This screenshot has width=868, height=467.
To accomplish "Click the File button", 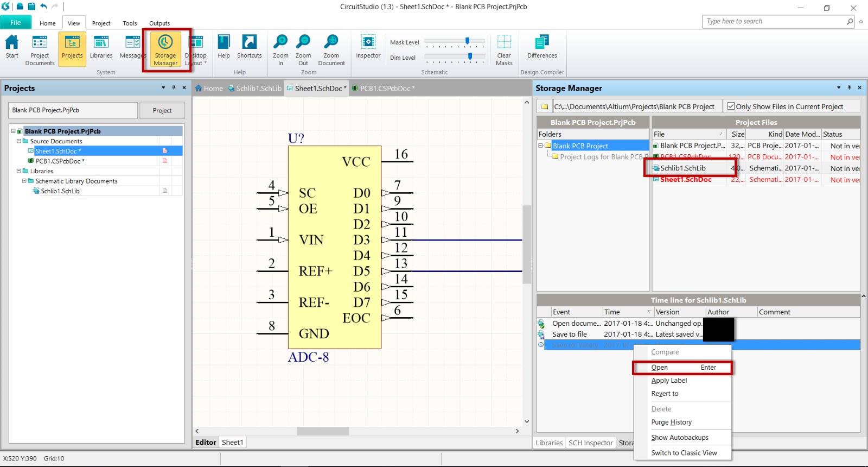I will 16,23.
